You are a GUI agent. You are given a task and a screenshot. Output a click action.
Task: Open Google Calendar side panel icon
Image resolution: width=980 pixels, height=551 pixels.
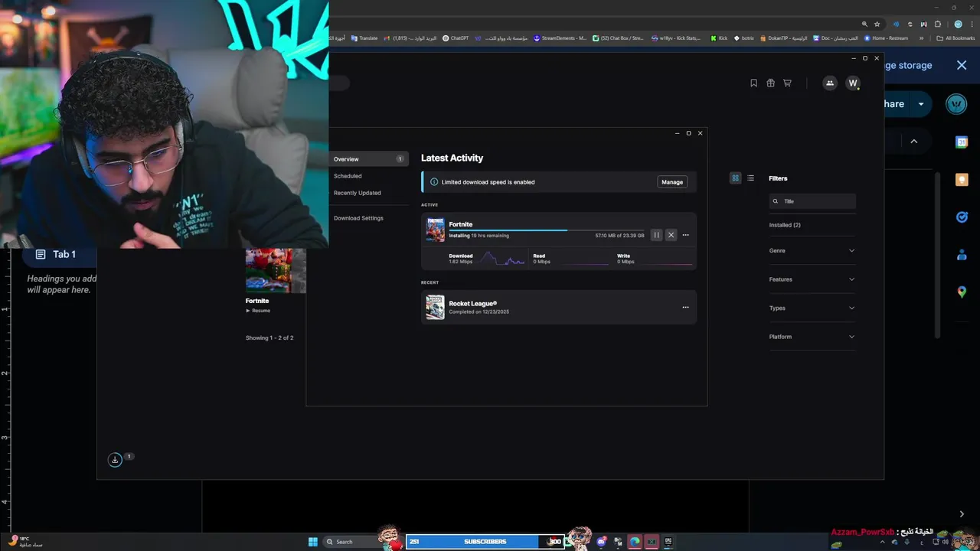pos(962,142)
